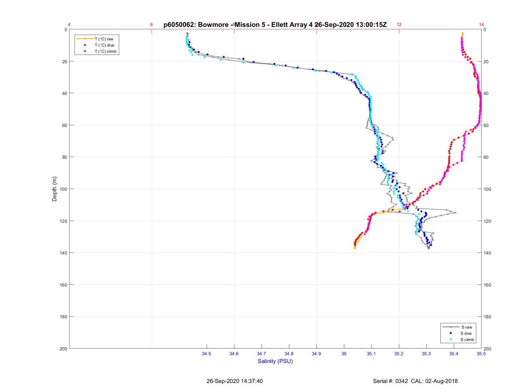532x392 pixels.
Task: Click the 60 tick on the left depth axis
Action: pos(64,125)
